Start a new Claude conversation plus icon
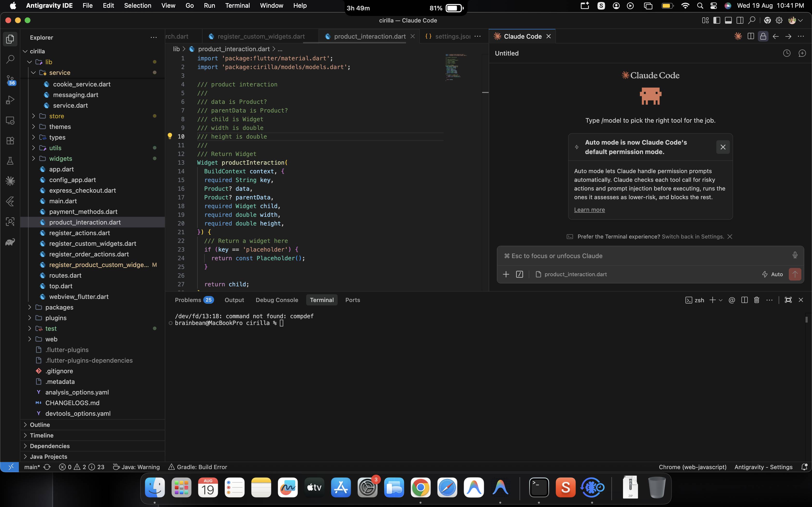Viewport: 812px width, 507px height. 802,53
